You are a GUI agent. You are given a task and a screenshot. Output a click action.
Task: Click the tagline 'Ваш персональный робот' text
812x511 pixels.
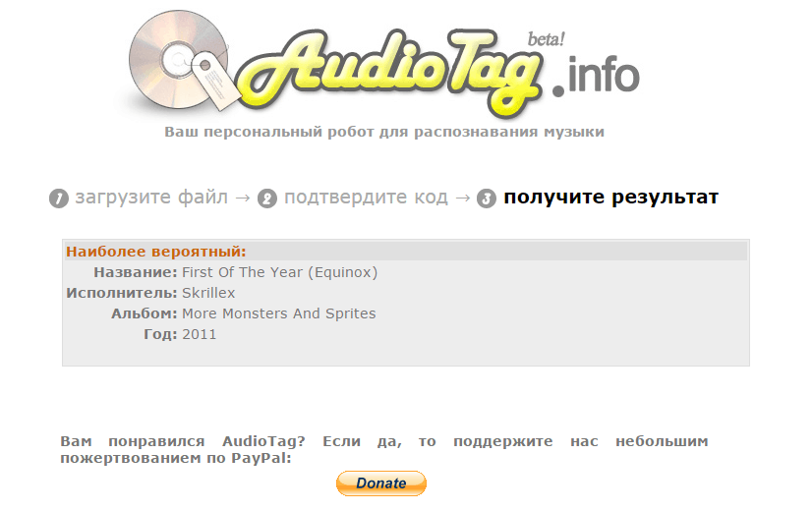[384, 132]
